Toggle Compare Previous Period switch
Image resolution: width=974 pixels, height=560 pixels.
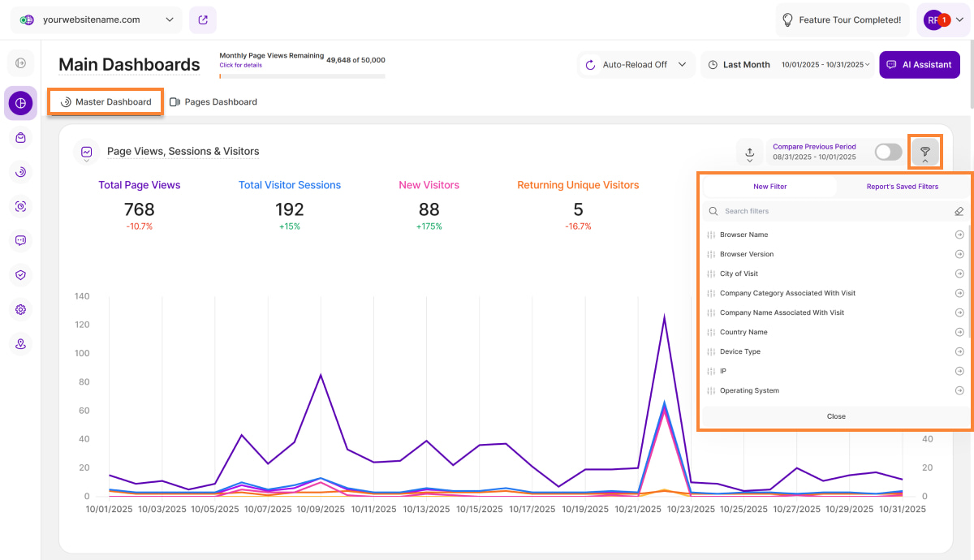(888, 152)
